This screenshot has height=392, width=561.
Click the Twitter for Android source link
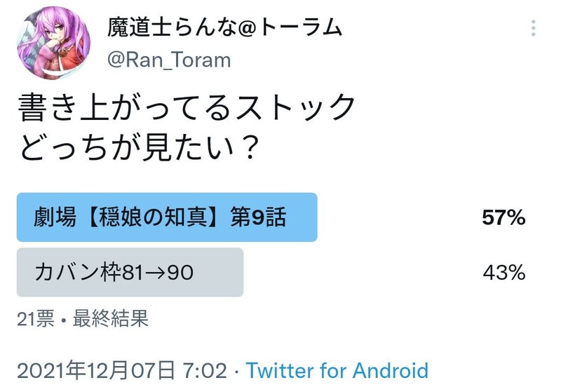pyautogui.click(x=337, y=370)
